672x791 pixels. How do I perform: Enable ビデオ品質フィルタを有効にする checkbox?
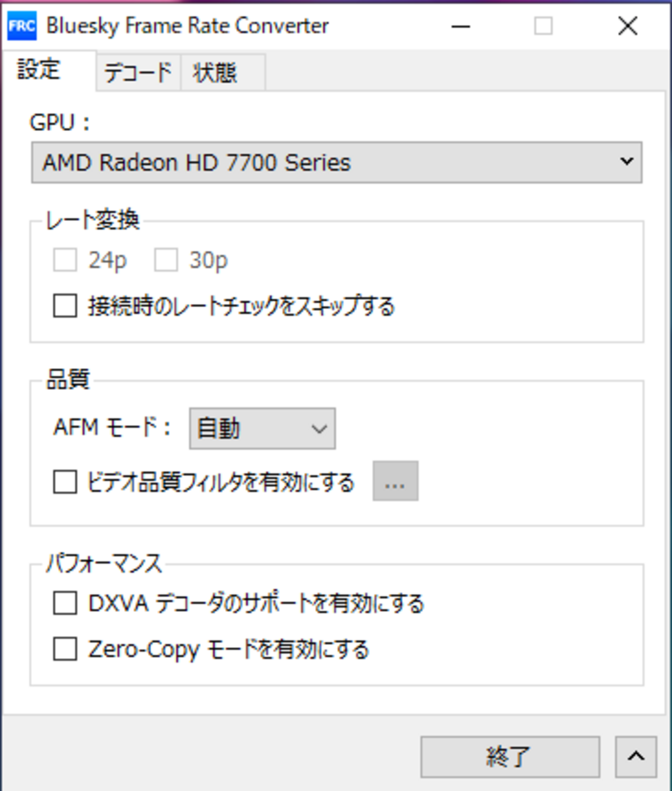[65, 482]
